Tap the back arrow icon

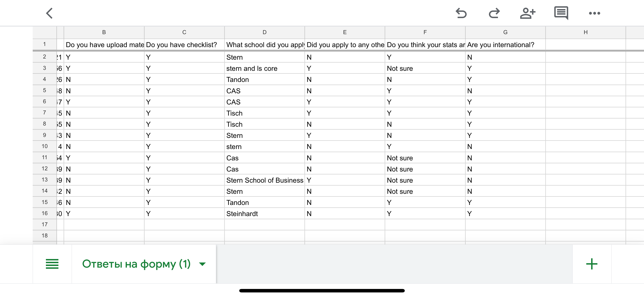pyautogui.click(x=50, y=13)
